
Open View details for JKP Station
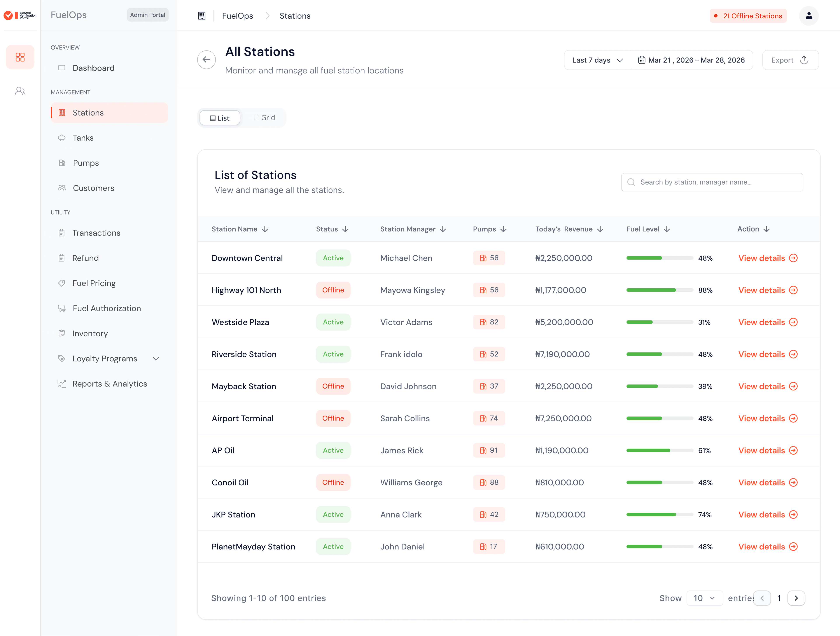(x=767, y=515)
